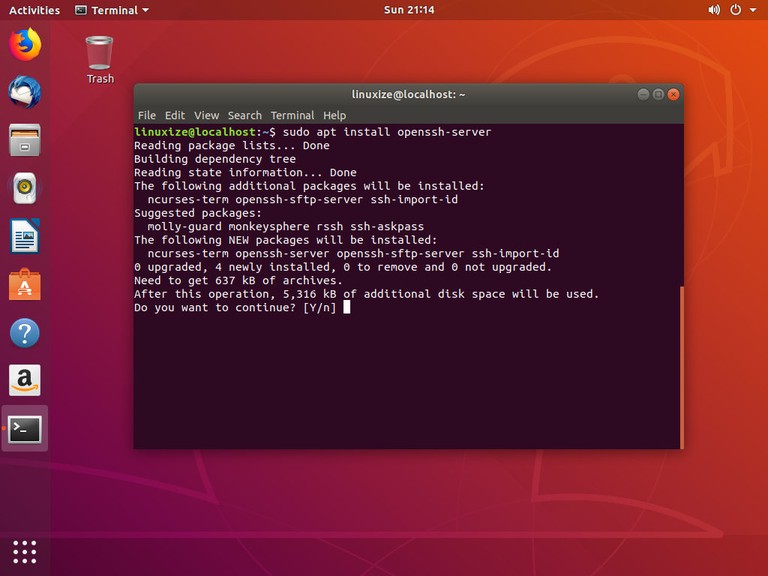This screenshot has height=576, width=768.
Task: Launch Thunderbird Mail from the dock
Action: (x=25, y=92)
